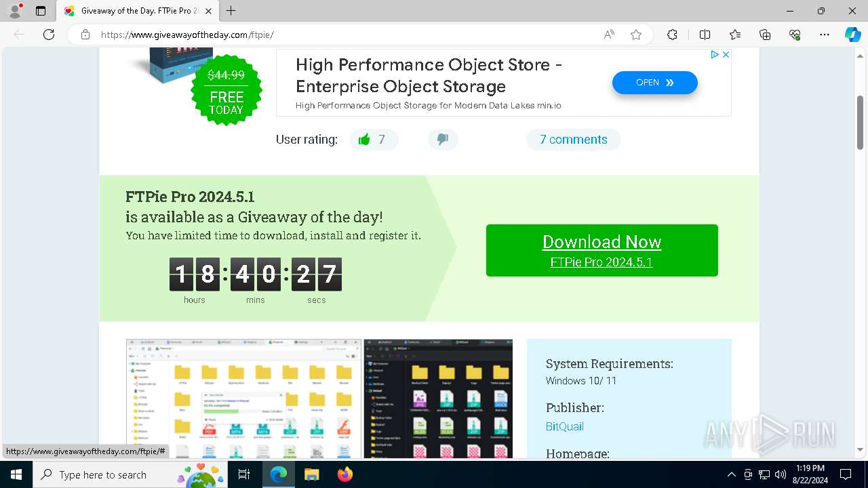The image size is (868, 488).
Task: Click the High Performance Object Store ad headline
Action: tap(429, 75)
